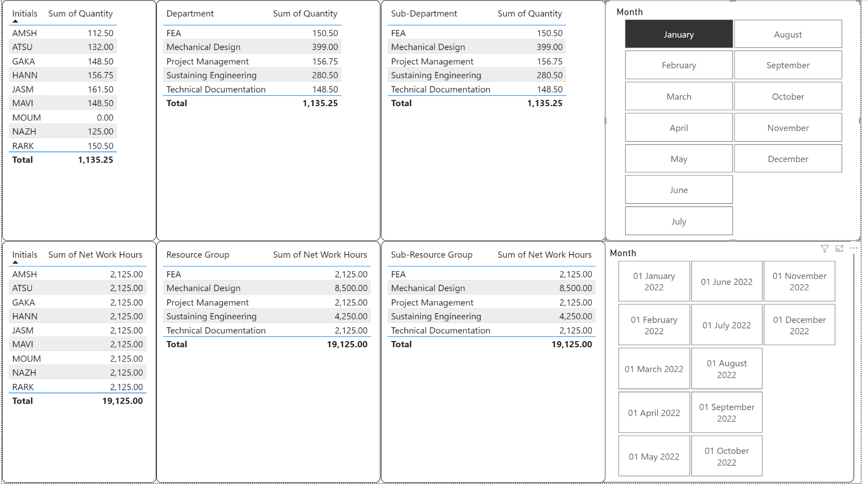Choose the 01 April 2022 slicer tile
This screenshot has height=487, width=868.
click(x=654, y=412)
